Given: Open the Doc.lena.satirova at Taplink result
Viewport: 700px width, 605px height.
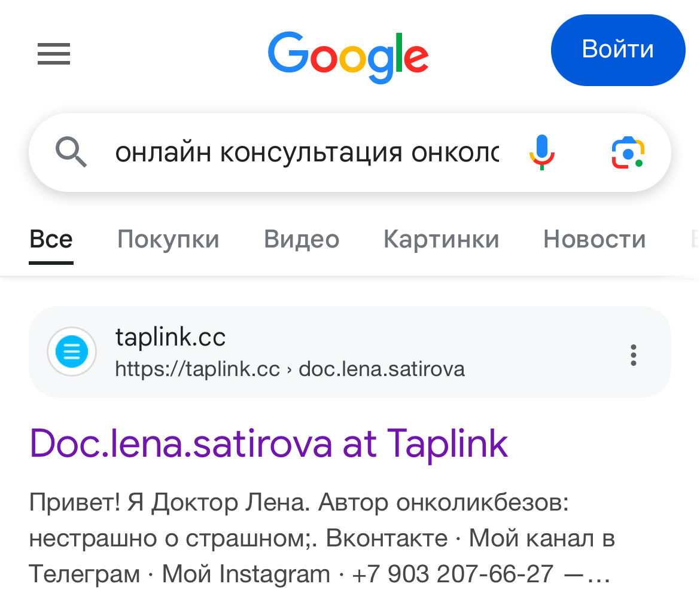Looking at the screenshot, I should (269, 443).
